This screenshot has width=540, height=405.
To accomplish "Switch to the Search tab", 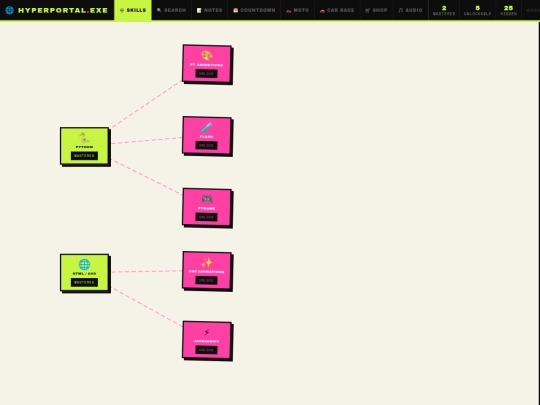I will [171, 10].
